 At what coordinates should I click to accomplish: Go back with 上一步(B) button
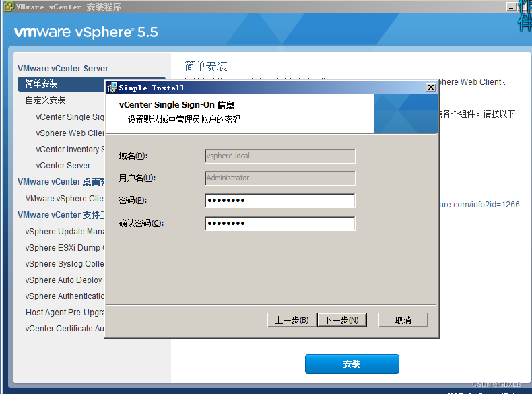tap(292, 320)
